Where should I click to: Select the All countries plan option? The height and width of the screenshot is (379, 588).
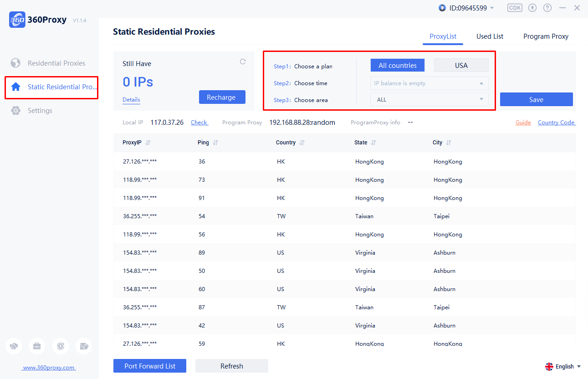(x=398, y=65)
